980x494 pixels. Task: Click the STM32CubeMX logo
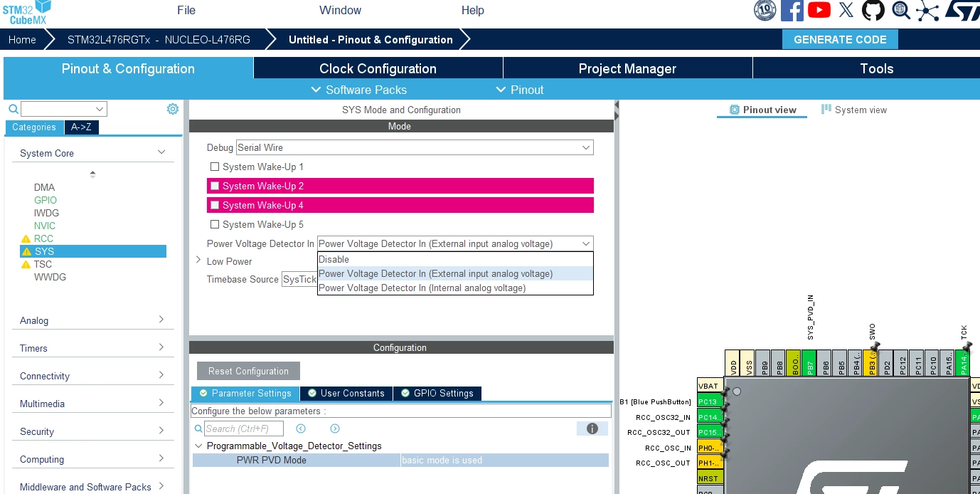[26, 12]
